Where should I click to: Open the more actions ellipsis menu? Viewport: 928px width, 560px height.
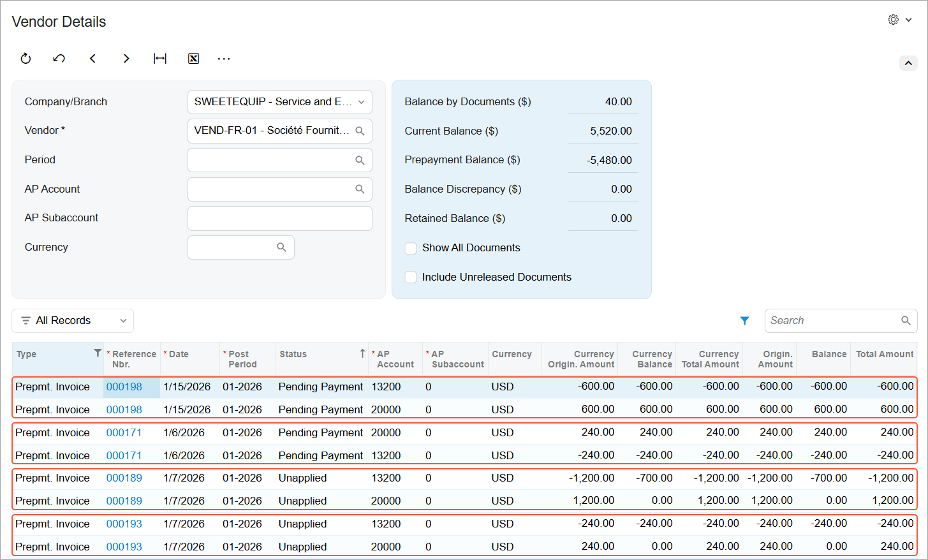pos(224,59)
